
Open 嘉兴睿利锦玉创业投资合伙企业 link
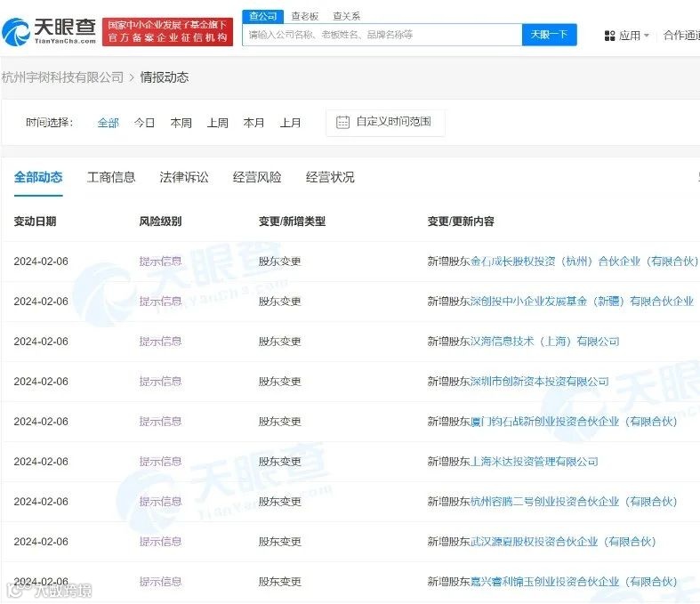click(x=574, y=582)
